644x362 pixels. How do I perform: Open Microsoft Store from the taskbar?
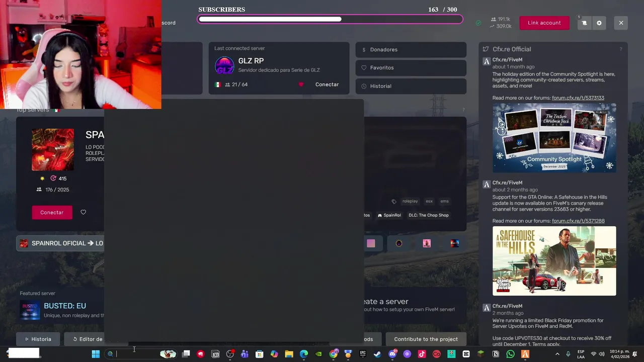pyautogui.click(x=260, y=354)
